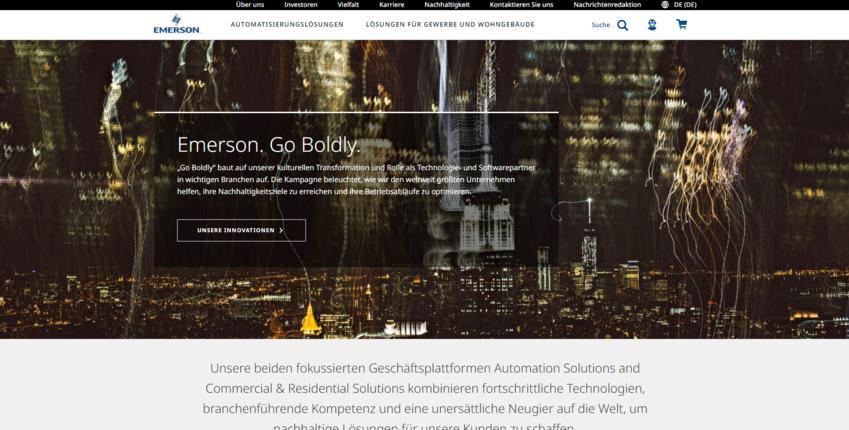Change language via DE (DE)
849x430 pixels.
click(685, 4)
